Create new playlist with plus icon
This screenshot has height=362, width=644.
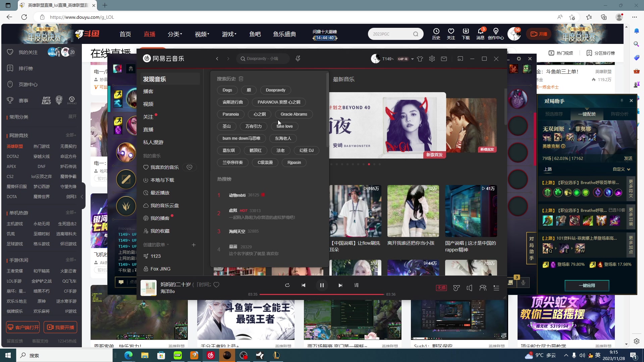tap(194, 245)
